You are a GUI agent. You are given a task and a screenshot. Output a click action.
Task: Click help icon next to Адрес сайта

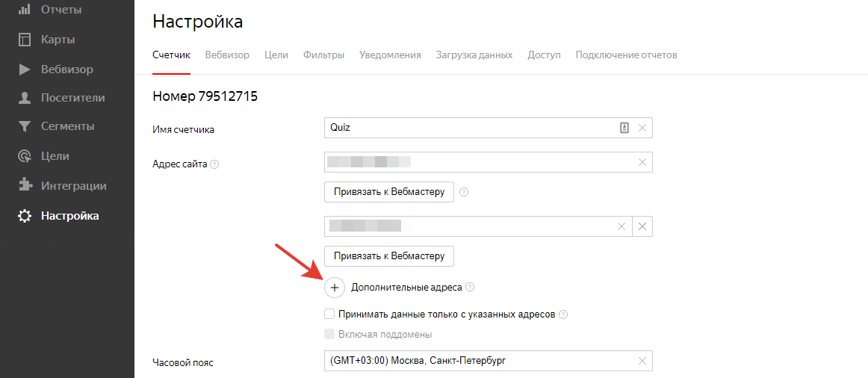tap(215, 164)
